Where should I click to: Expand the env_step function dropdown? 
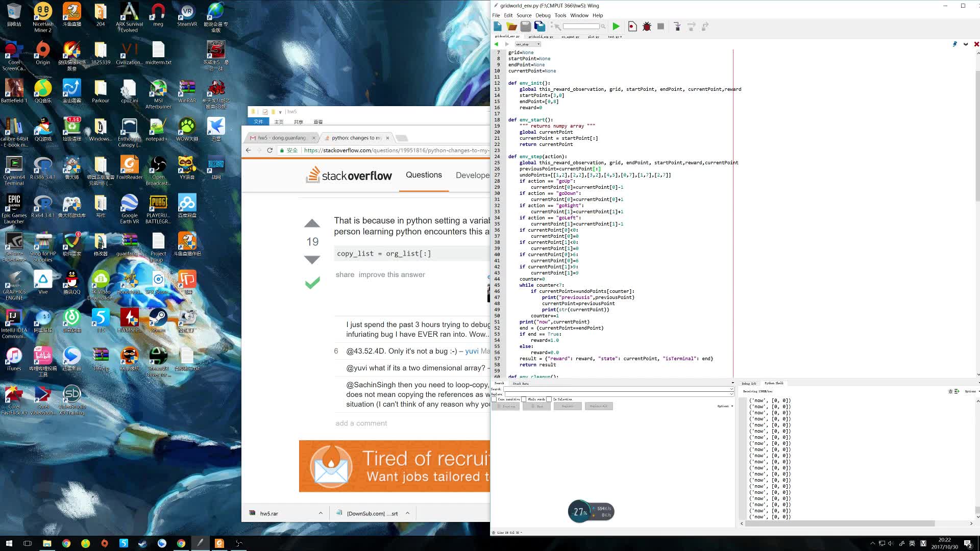[538, 44]
